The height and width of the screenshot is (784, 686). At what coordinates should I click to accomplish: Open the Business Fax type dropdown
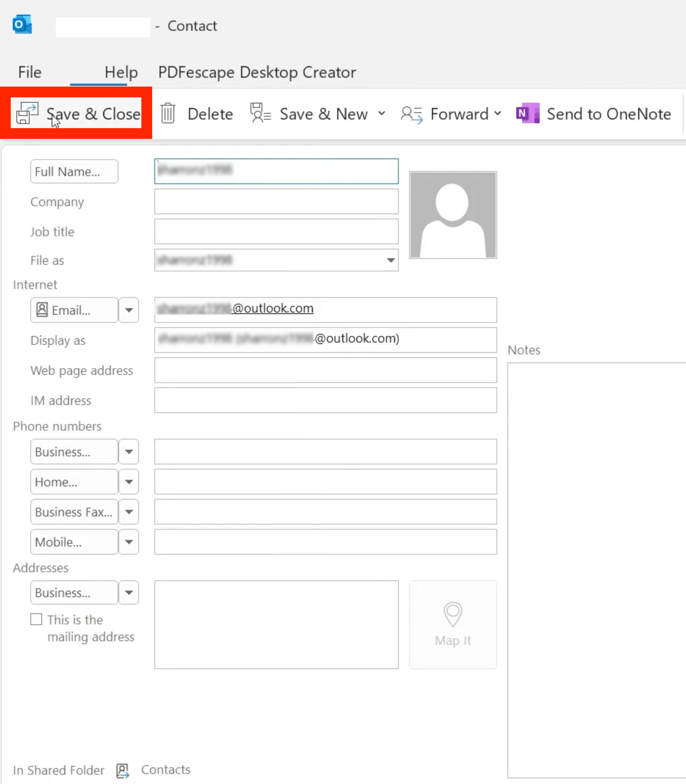click(x=129, y=512)
